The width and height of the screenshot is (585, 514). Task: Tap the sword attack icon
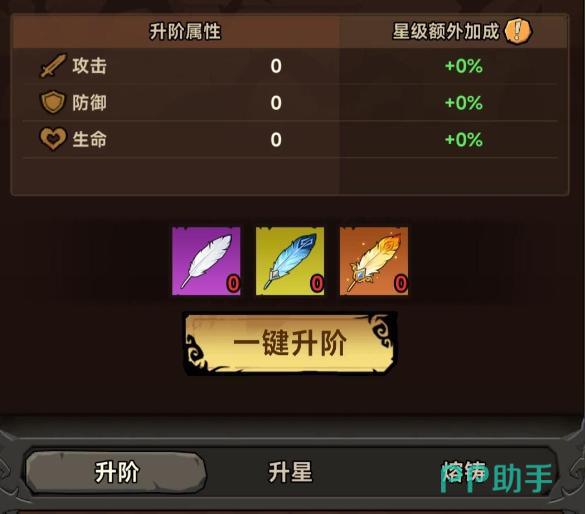pos(53,66)
